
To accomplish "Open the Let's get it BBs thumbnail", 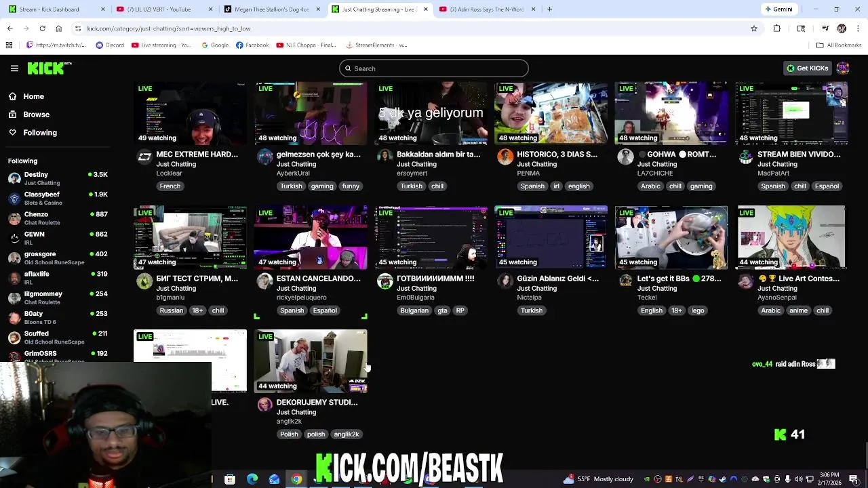I will pos(671,237).
